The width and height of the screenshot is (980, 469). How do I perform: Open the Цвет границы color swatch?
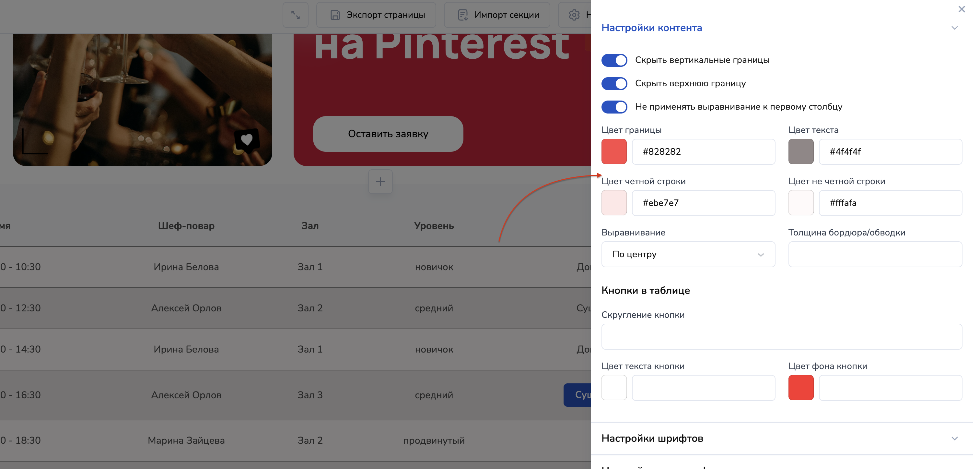tap(614, 151)
